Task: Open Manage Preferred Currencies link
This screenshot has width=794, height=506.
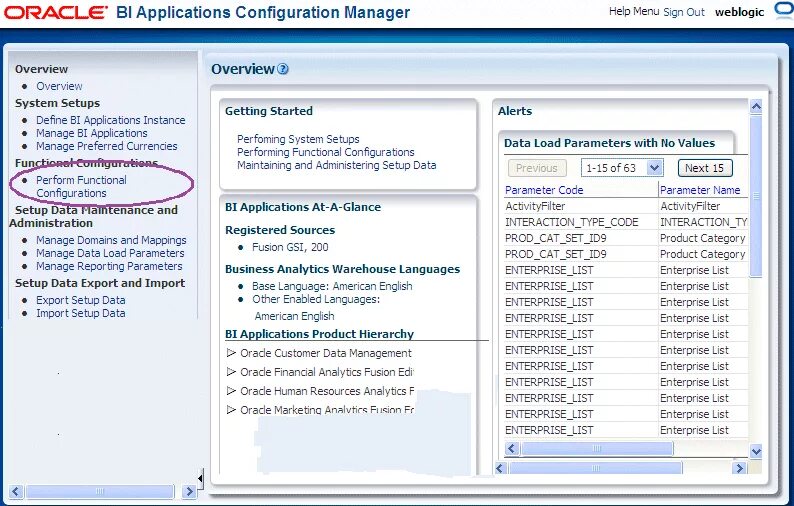Action: [107, 146]
